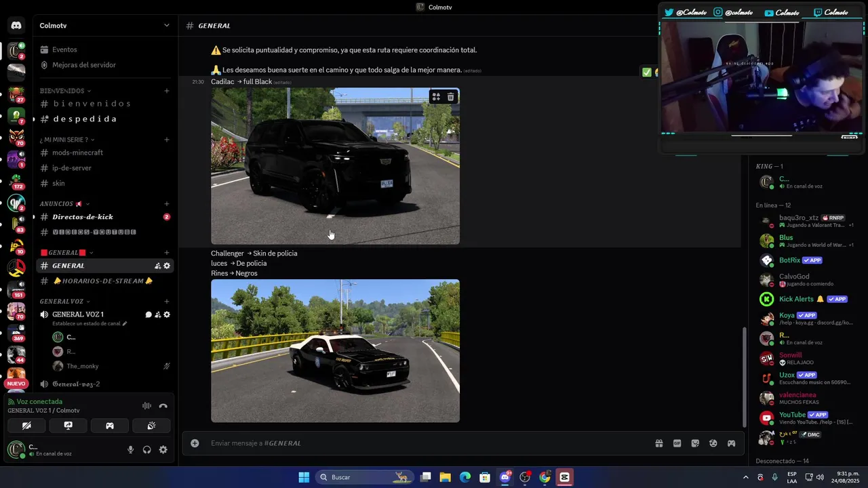Click the checkmark reaction on message
Viewport: 868px width, 488px height.
point(646,72)
